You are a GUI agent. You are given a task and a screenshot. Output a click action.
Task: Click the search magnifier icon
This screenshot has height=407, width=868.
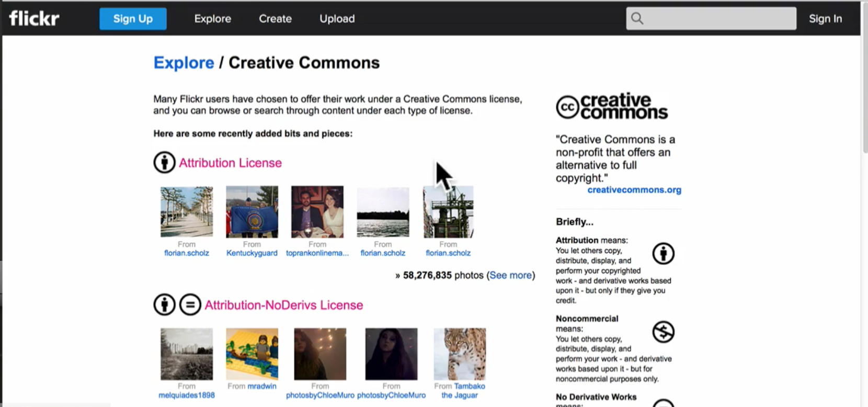pyautogui.click(x=637, y=18)
